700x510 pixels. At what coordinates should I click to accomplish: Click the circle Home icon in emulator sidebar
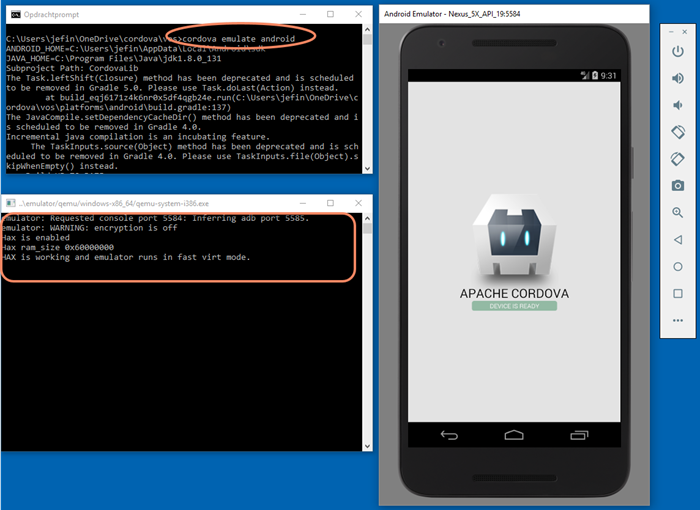click(x=678, y=267)
